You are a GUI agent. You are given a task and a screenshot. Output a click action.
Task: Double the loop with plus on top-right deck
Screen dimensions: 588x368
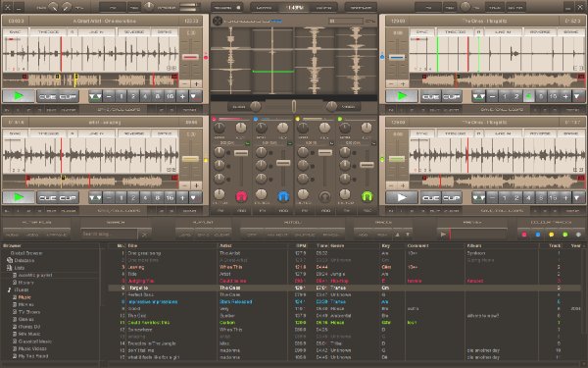point(565,96)
